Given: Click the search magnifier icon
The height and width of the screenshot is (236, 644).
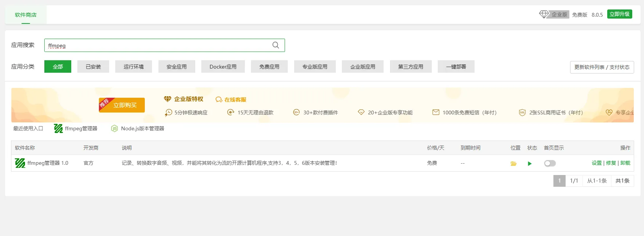Looking at the screenshot, I should pyautogui.click(x=276, y=45).
